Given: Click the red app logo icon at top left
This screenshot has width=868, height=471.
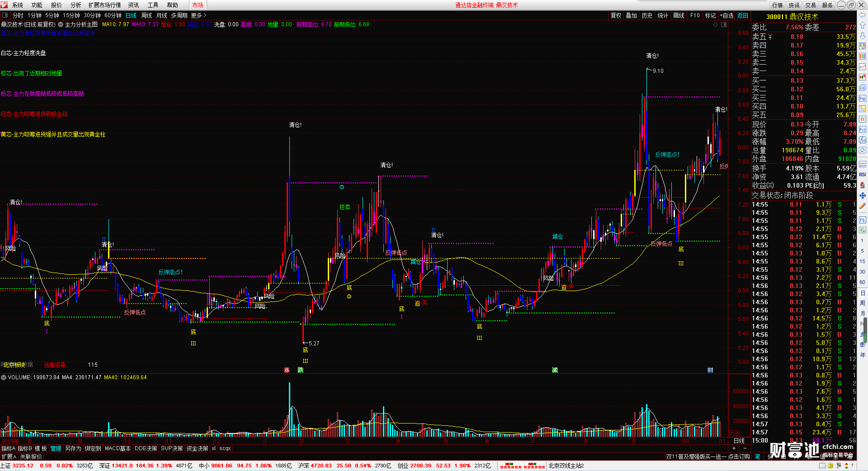Looking at the screenshot, I should (4, 5).
